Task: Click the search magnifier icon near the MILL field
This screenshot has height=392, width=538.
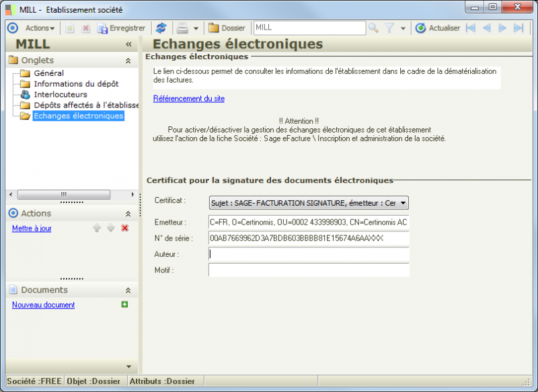Action: tap(373, 28)
